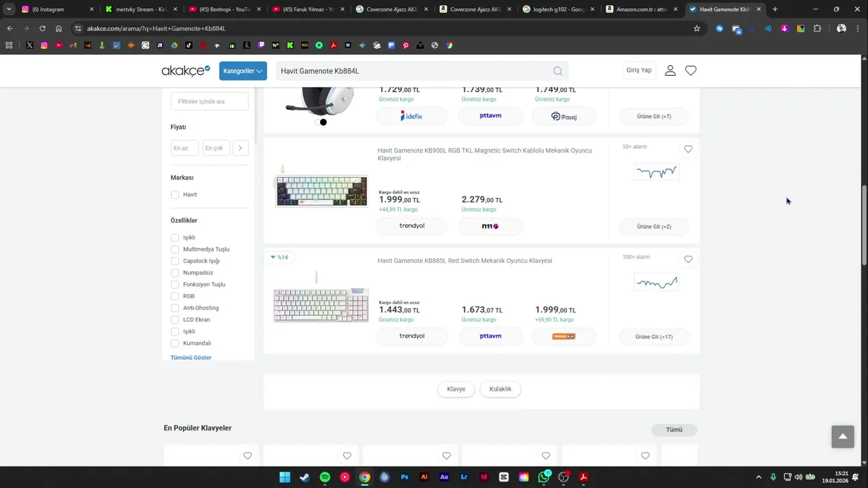Click the Kulaklık category chip
The image size is (868, 488).
(x=500, y=389)
